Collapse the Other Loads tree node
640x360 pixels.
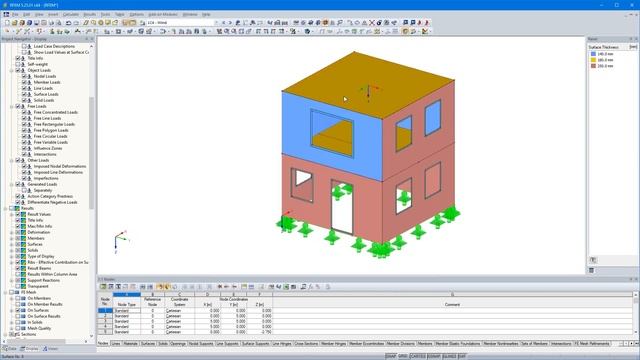(x=12, y=160)
